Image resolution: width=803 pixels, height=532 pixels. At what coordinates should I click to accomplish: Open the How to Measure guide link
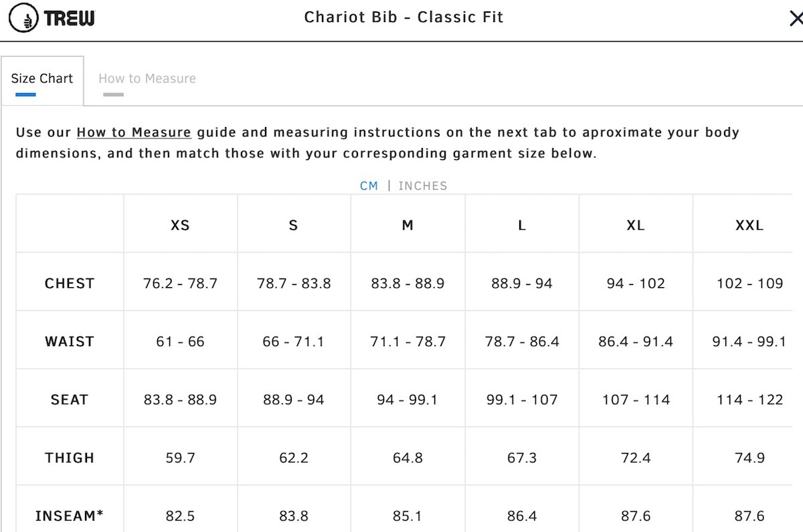(134, 132)
